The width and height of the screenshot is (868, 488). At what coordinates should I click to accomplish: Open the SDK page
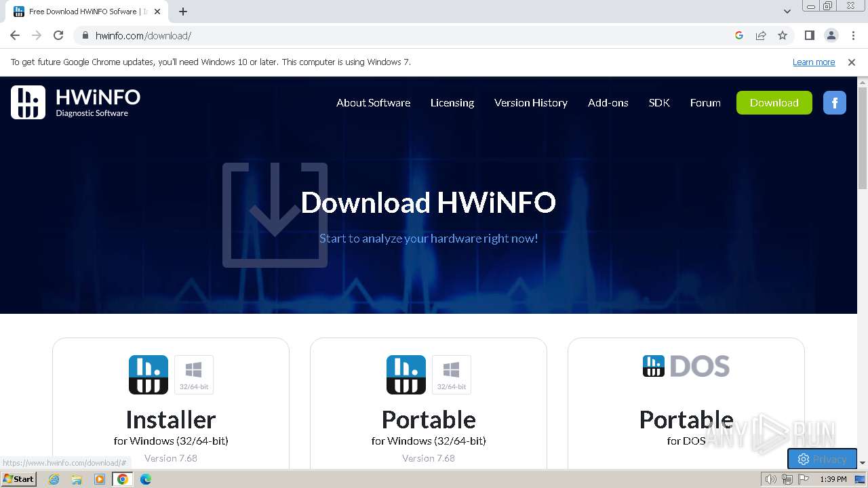(659, 103)
